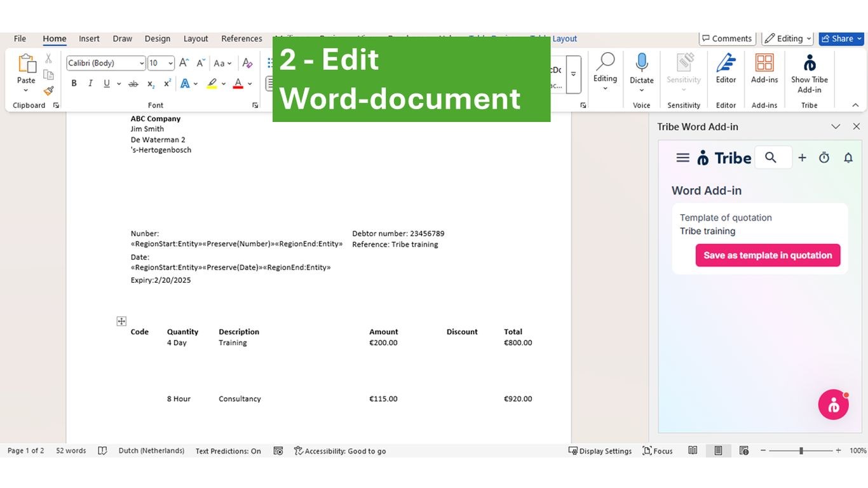868x488 pixels.
Task: Open the font size dropdown
Action: point(170,63)
